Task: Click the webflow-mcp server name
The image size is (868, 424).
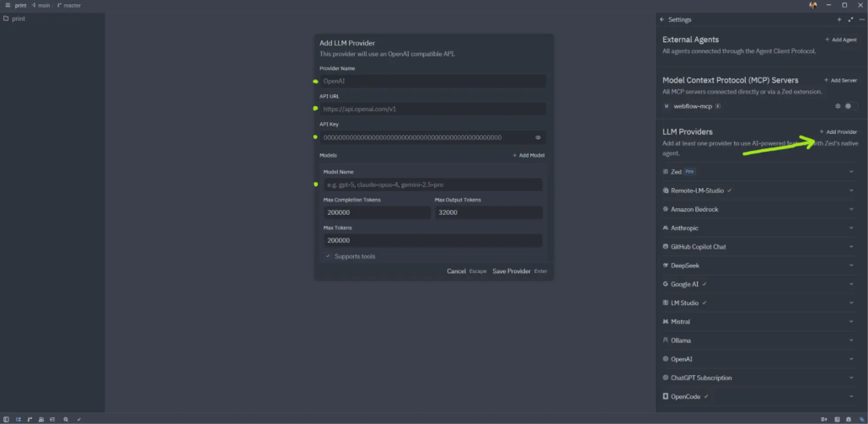Action: pyautogui.click(x=693, y=105)
